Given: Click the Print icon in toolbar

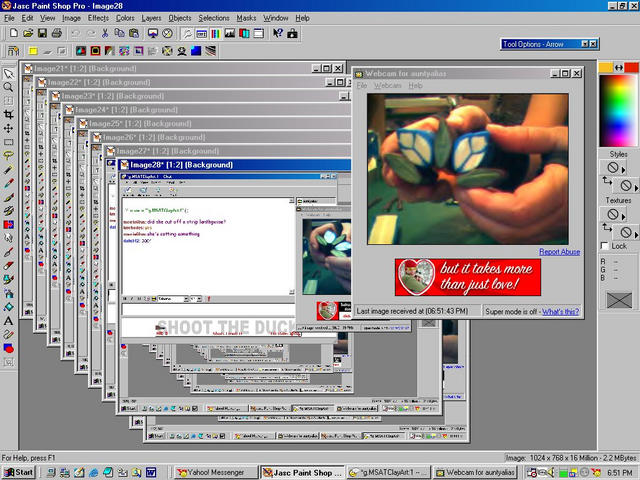Looking at the screenshot, I should pos(57,33).
